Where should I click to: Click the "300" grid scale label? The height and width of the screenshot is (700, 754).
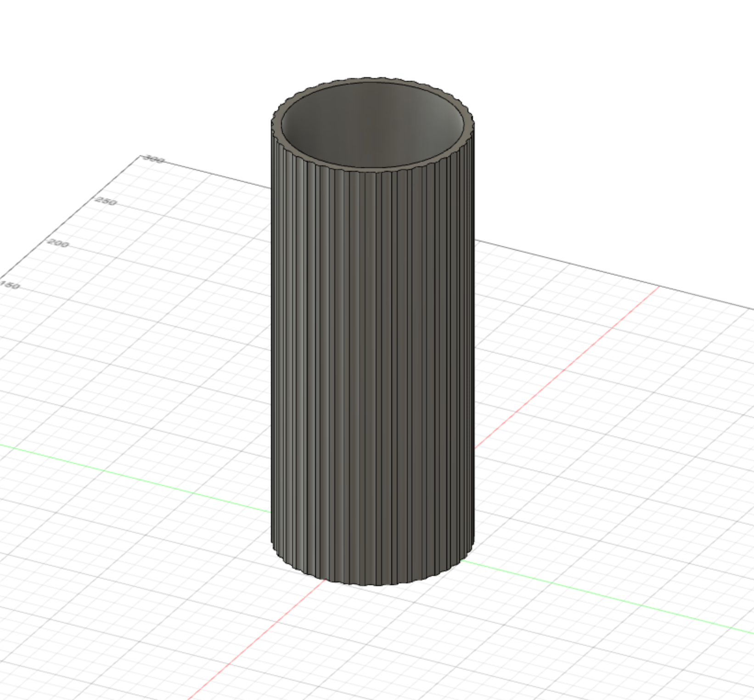(154, 159)
